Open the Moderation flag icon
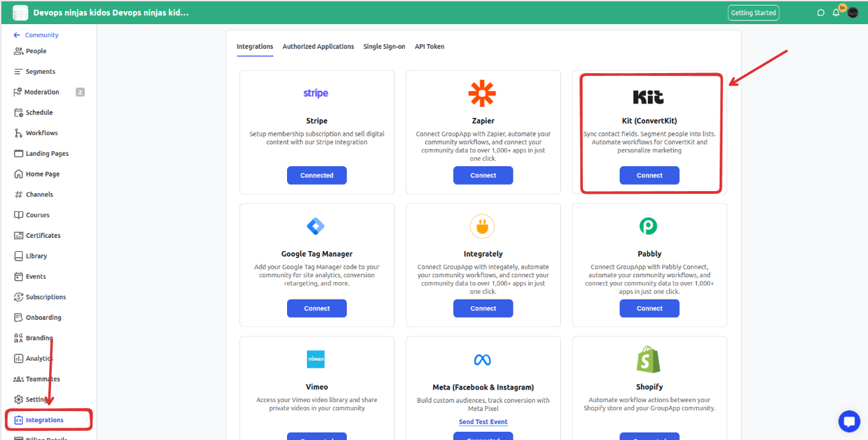The image size is (868, 440). pos(18,92)
